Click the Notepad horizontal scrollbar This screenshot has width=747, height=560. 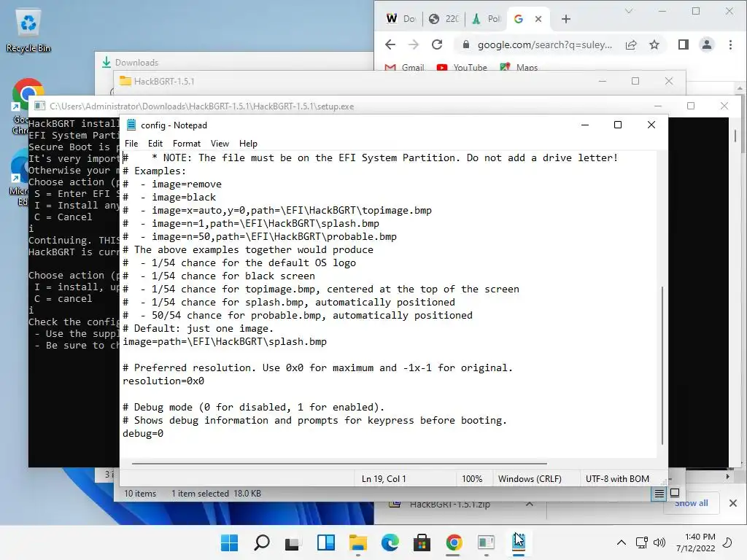339,463
